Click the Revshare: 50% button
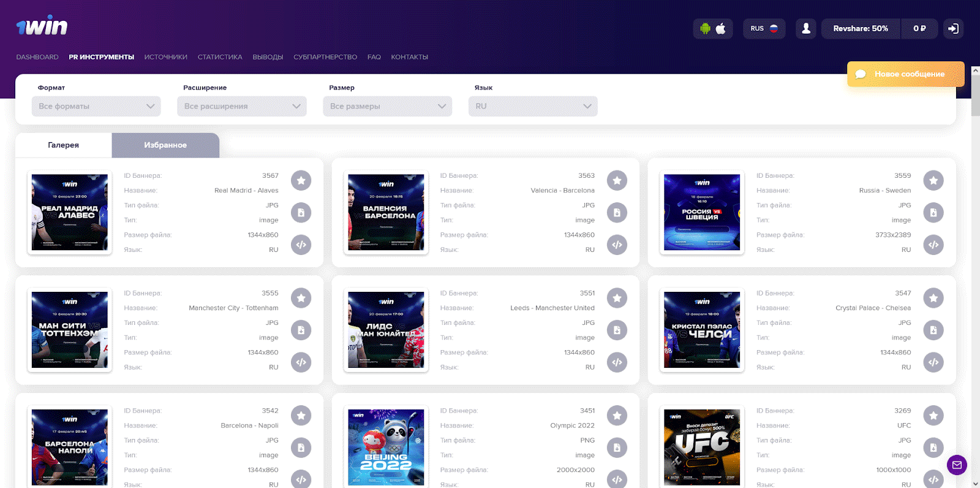The width and height of the screenshot is (980, 488). click(861, 28)
